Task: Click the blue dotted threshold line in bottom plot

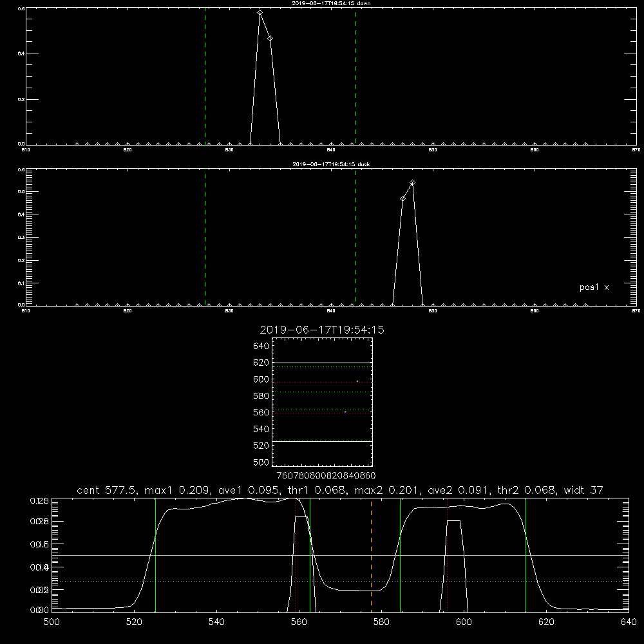Action: [340, 581]
